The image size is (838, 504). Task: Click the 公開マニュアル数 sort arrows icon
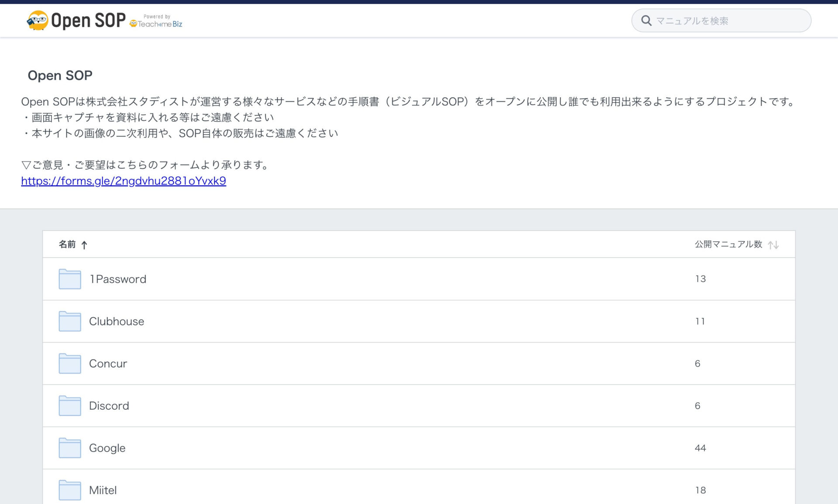coord(773,245)
